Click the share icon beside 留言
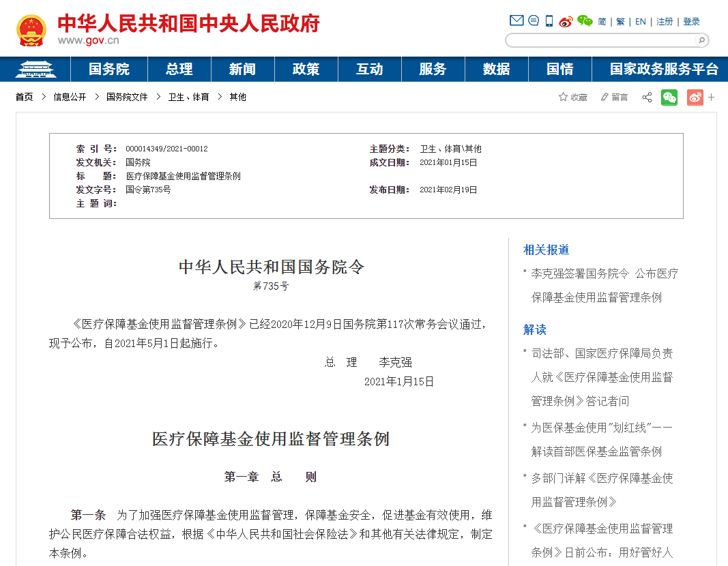The width and height of the screenshot is (728, 566). pos(647,98)
